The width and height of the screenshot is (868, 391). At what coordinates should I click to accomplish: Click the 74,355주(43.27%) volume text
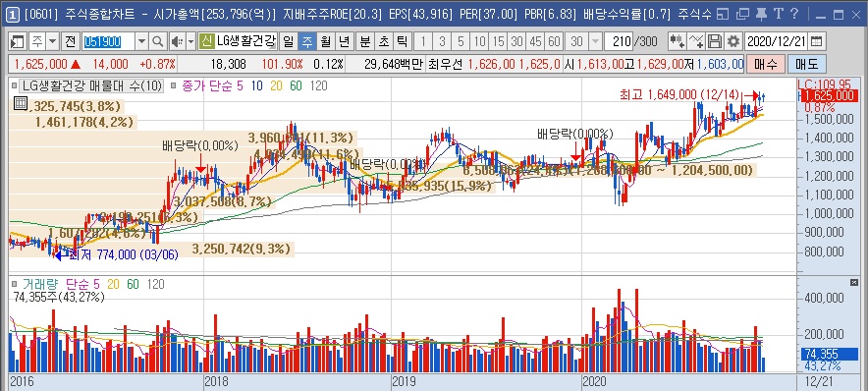(58, 297)
